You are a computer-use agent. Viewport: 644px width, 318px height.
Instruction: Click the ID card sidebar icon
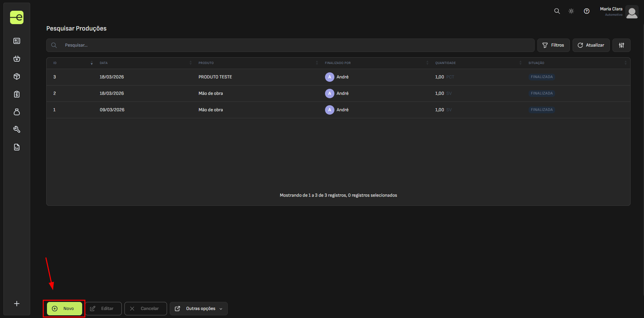[17, 41]
